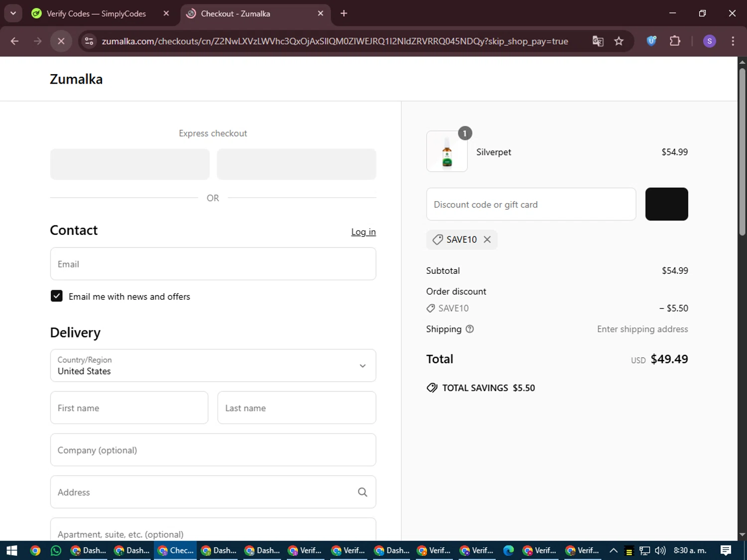Open the tab search dropdown arrow
This screenshot has height=560, width=747.
(x=13, y=13)
